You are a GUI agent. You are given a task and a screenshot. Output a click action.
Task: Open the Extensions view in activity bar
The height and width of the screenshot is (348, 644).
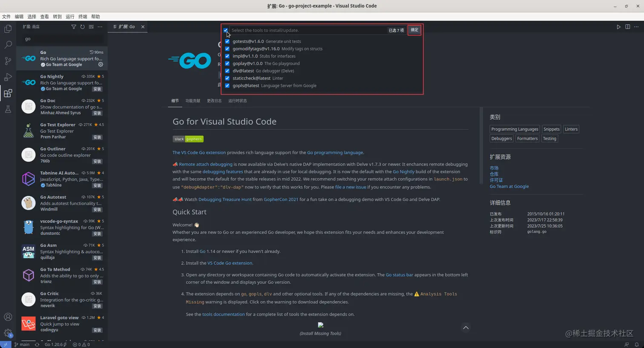8,93
